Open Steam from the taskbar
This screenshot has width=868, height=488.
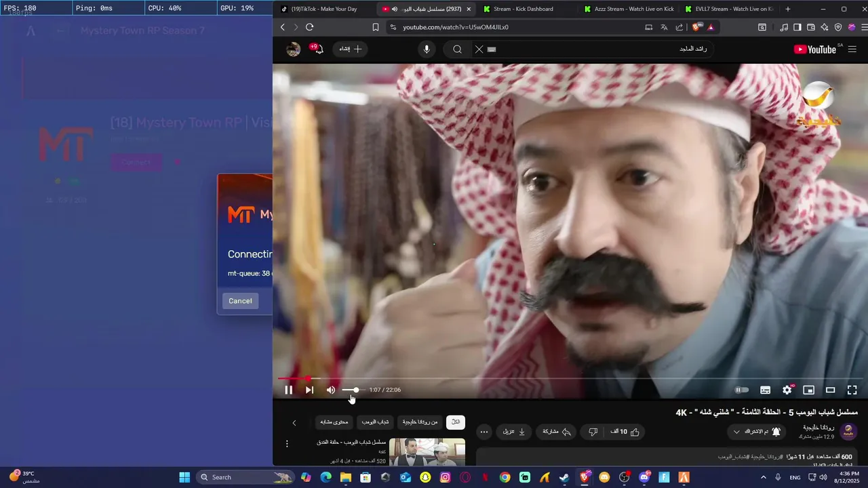click(x=564, y=477)
